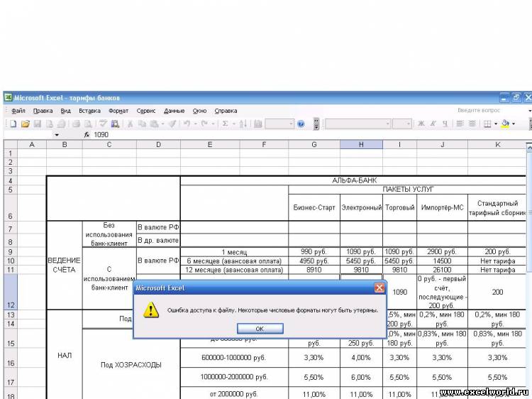532x399 pixels.
Task: Open the Сервис menu
Action: (146, 111)
